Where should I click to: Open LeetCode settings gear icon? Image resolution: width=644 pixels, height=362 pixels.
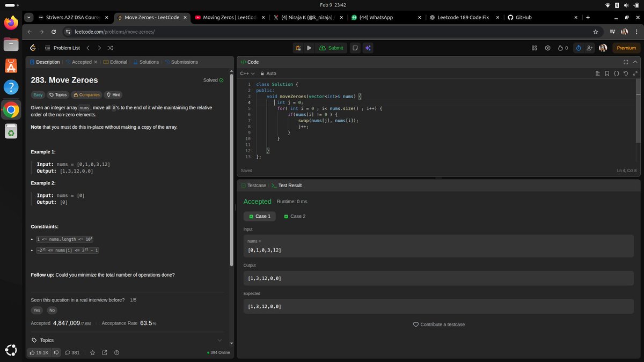point(547,48)
